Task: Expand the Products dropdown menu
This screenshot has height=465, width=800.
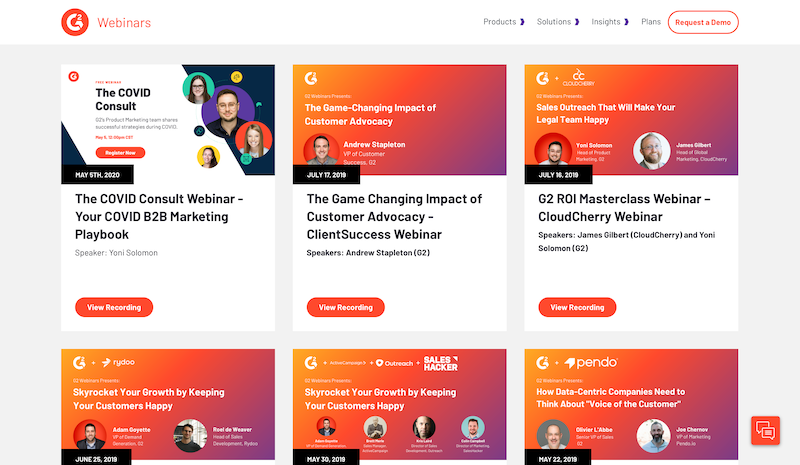Action: point(503,21)
